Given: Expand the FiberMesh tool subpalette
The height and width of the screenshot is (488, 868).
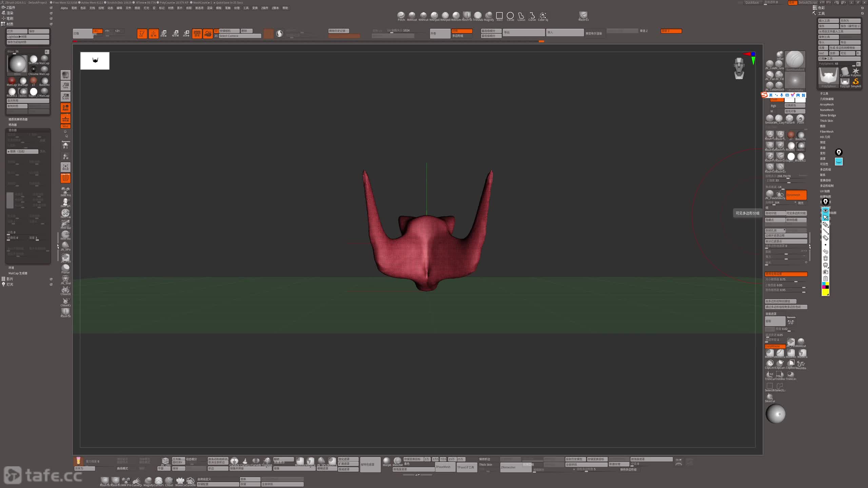Looking at the screenshot, I should pos(826,131).
